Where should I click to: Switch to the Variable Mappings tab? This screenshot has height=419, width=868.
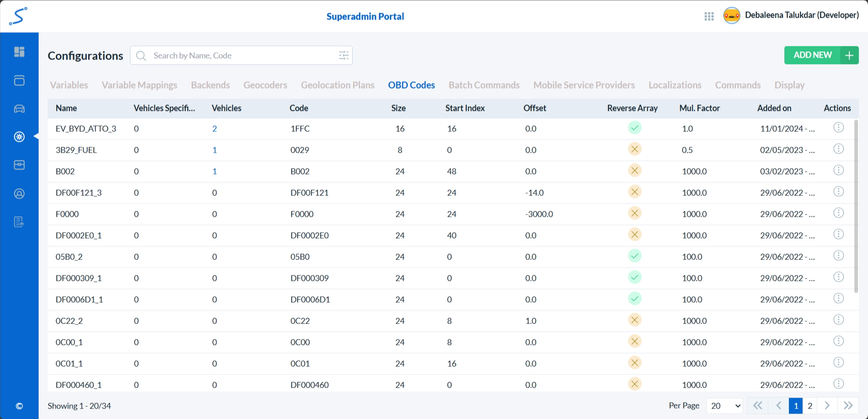coord(139,85)
